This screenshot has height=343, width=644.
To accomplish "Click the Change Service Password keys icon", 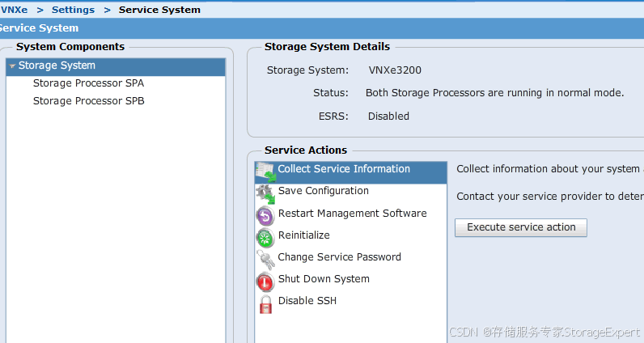I will pyautogui.click(x=265, y=260).
